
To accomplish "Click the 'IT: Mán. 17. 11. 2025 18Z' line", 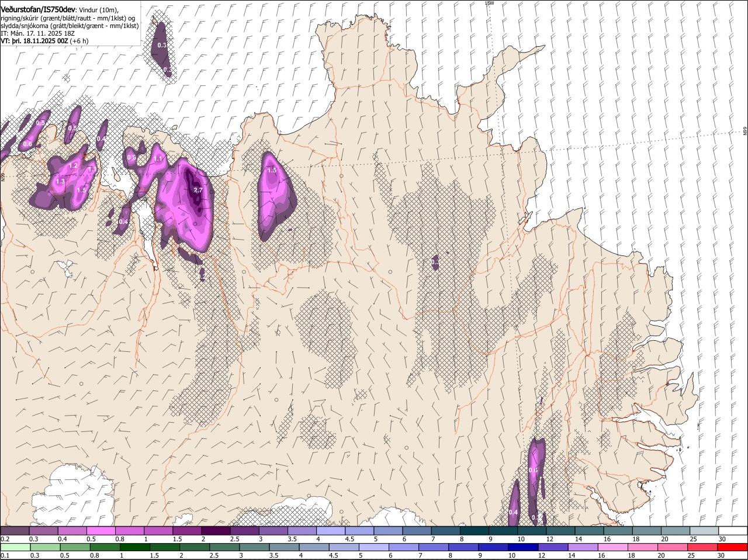I will point(37,33).
